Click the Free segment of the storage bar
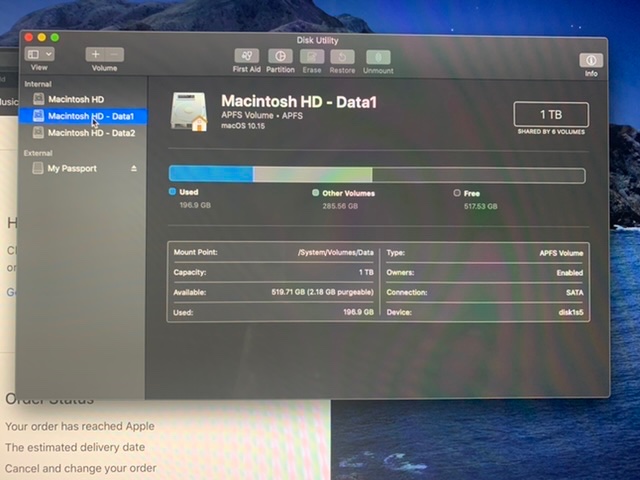Image resolution: width=640 pixels, height=480 pixels. pos(478,176)
